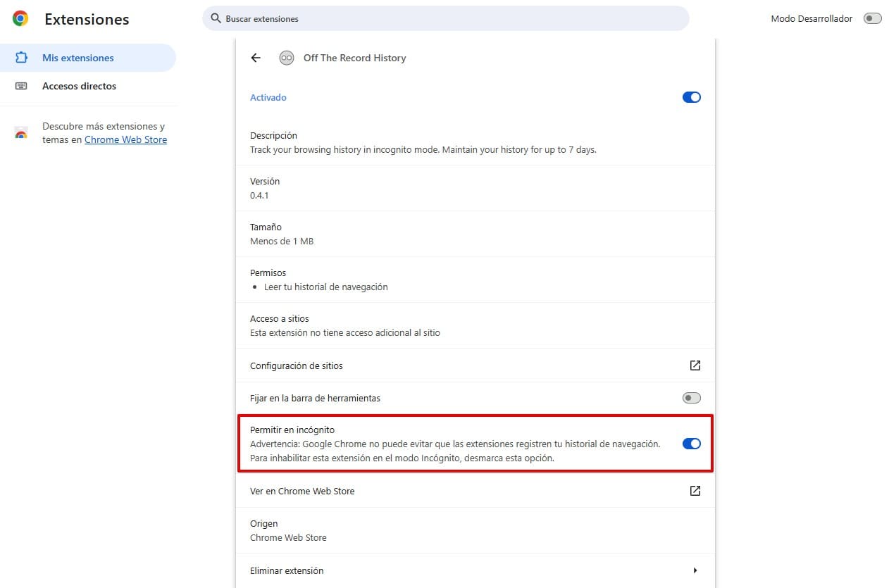The image size is (889, 588).
Task: Click the 'Chrome Web Store' origin value
Action: click(288, 537)
